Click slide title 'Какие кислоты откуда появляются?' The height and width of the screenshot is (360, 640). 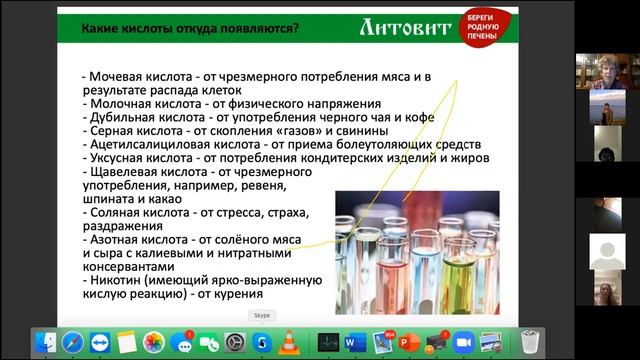point(190,29)
